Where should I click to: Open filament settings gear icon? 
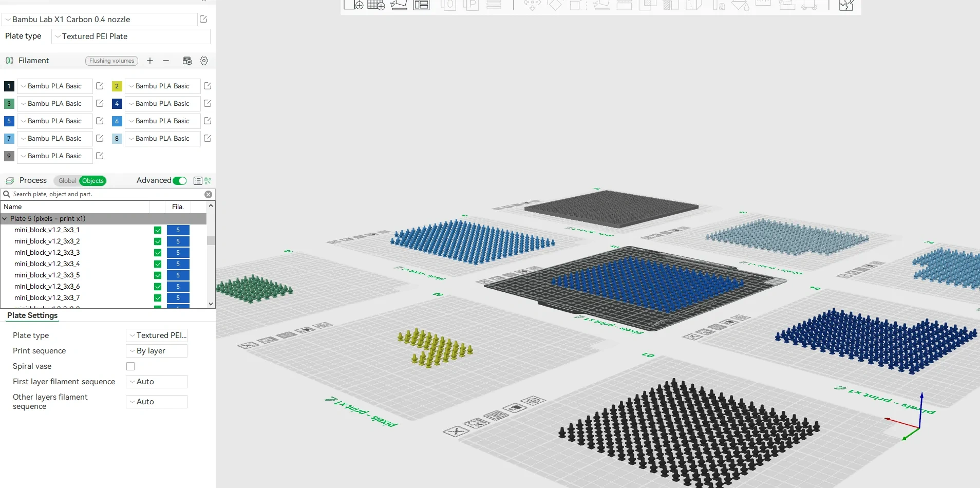(204, 61)
